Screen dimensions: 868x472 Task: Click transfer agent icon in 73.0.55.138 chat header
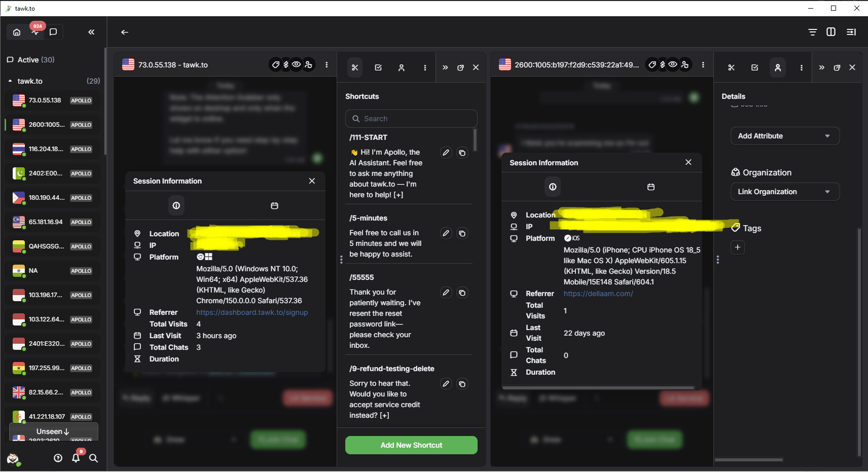(x=308, y=65)
